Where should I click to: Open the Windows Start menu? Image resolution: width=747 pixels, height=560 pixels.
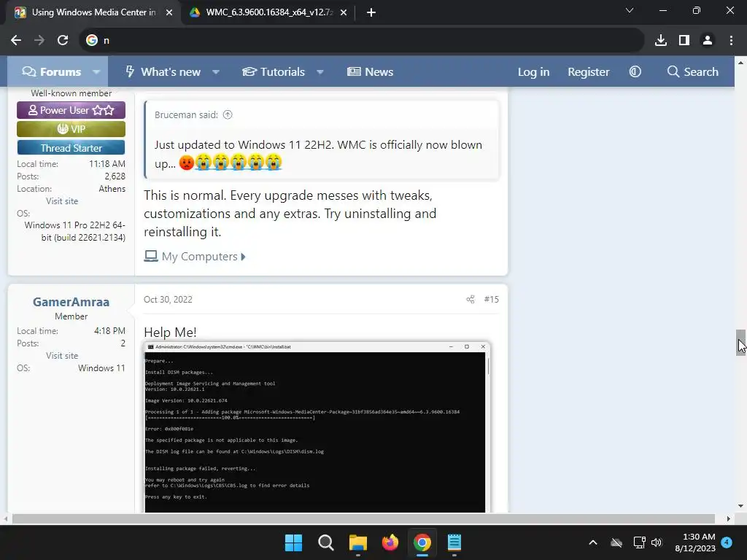tap(293, 542)
